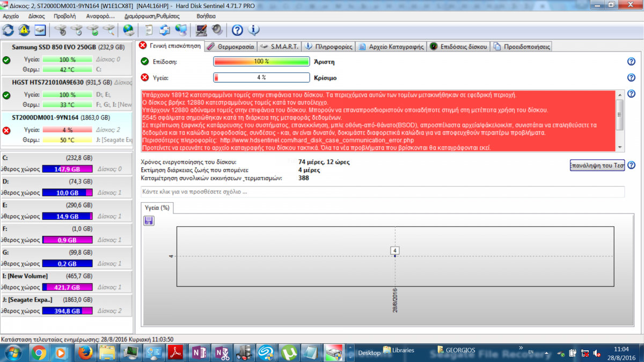Click help icon beside the repeat test button

[x=631, y=165]
